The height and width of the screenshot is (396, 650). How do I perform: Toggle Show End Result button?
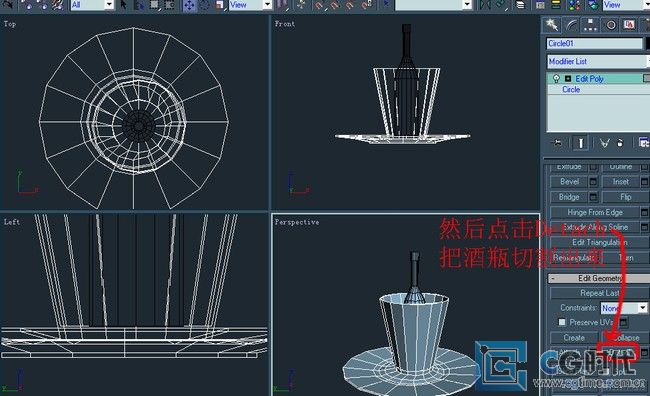point(580,143)
